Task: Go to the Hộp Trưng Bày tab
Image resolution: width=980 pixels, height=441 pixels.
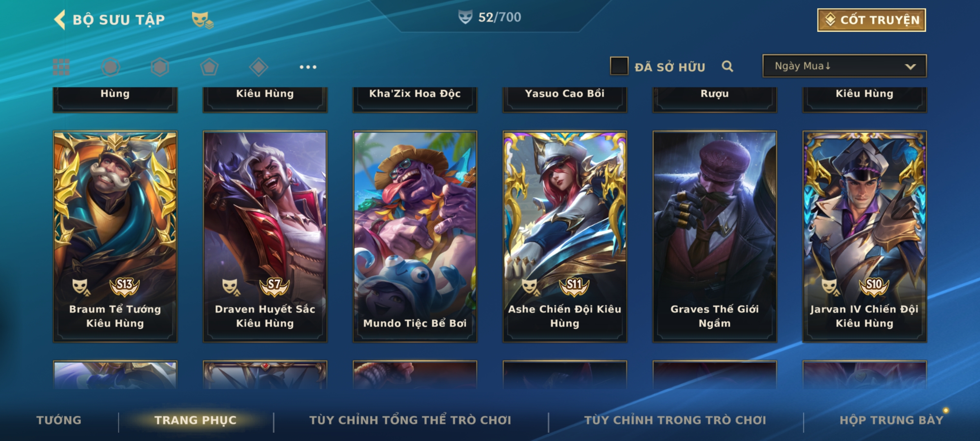Action: pyautogui.click(x=891, y=420)
